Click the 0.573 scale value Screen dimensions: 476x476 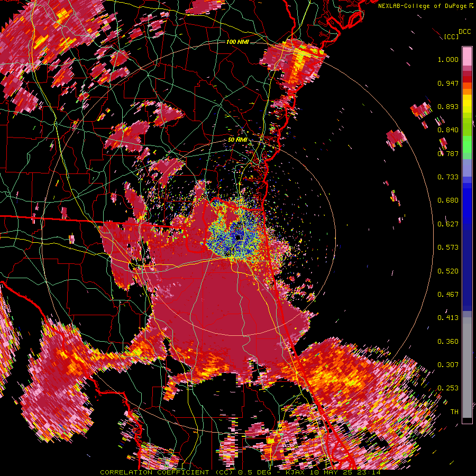[x=448, y=248]
